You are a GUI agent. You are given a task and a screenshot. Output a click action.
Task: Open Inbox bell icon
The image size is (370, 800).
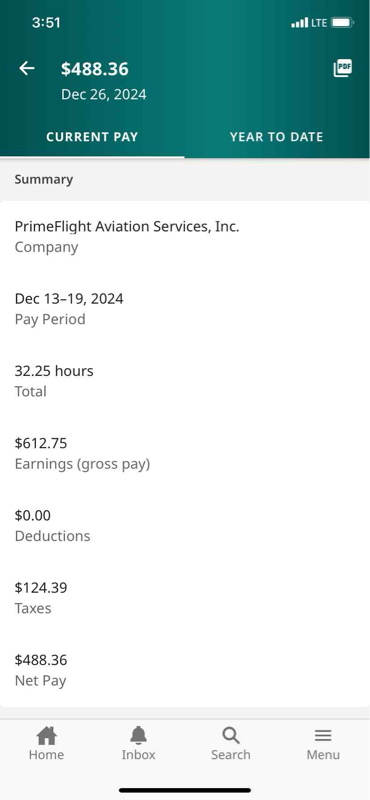point(138,736)
